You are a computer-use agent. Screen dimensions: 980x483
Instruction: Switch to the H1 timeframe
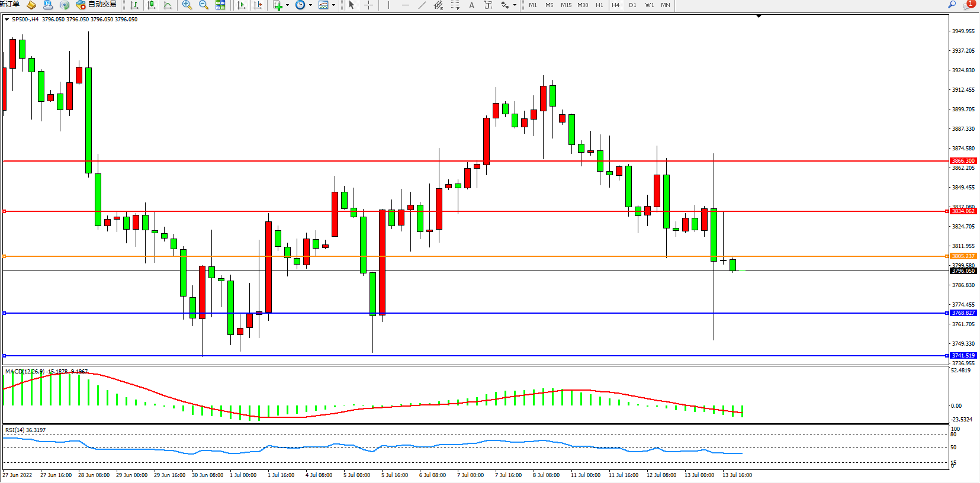[x=599, y=5]
